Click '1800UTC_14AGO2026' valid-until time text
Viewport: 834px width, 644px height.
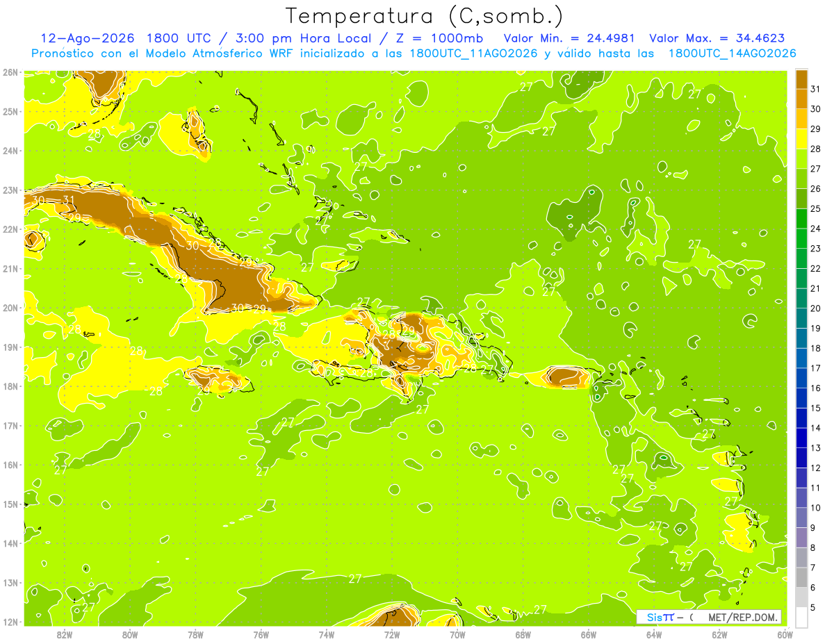732,53
